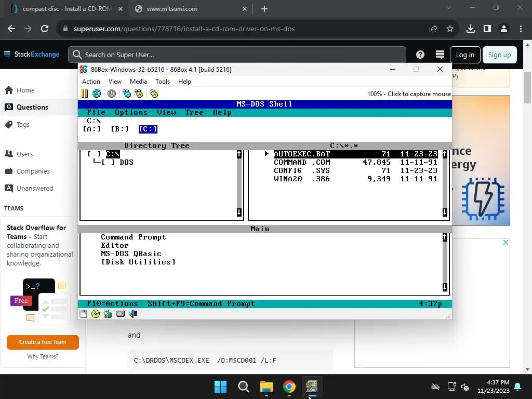This screenshot has width=532, height=399.
Task: Click the sound speaker status bar icon
Action: coord(133,314)
